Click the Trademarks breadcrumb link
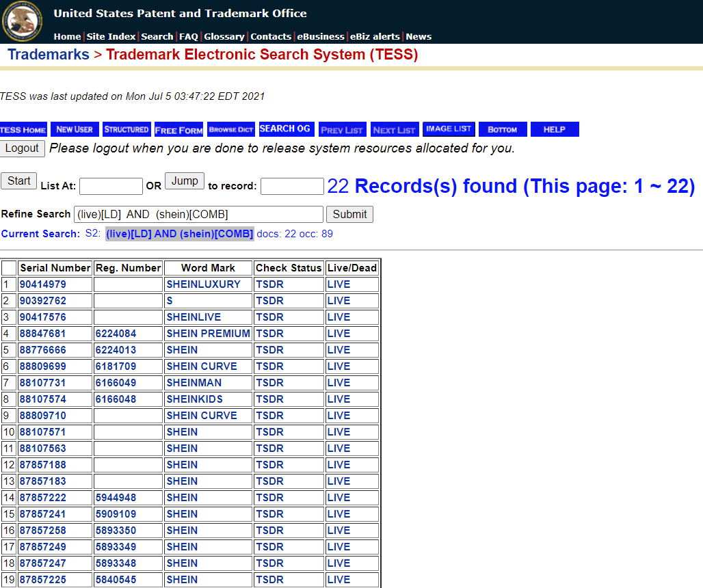The height and width of the screenshot is (588, 703). [x=49, y=54]
